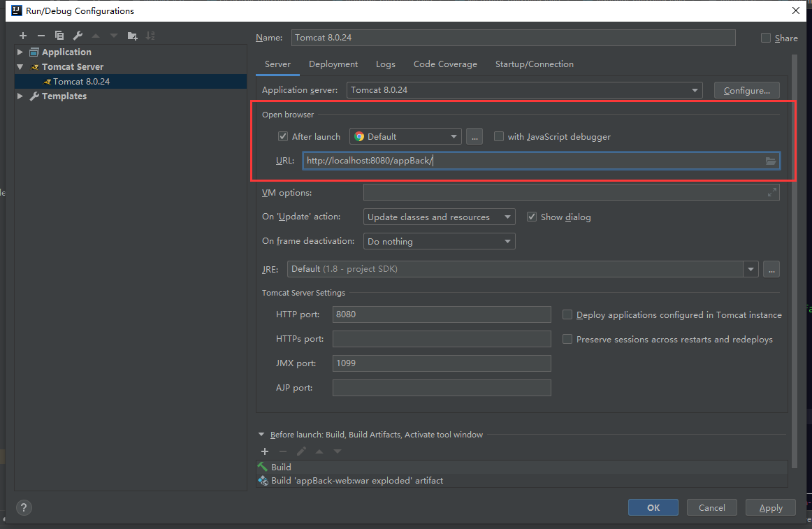Collapse the Before launch section
Image resolution: width=812 pixels, height=529 pixels.
click(x=261, y=435)
